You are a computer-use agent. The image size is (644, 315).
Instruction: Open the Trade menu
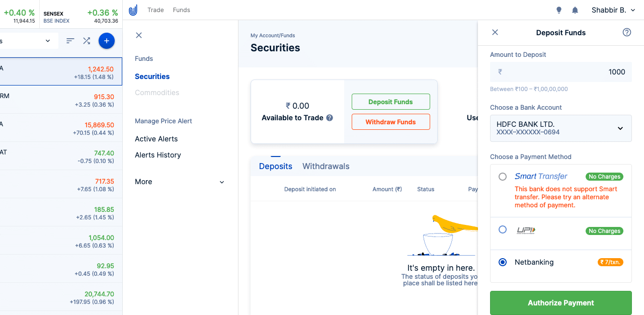pos(155,10)
